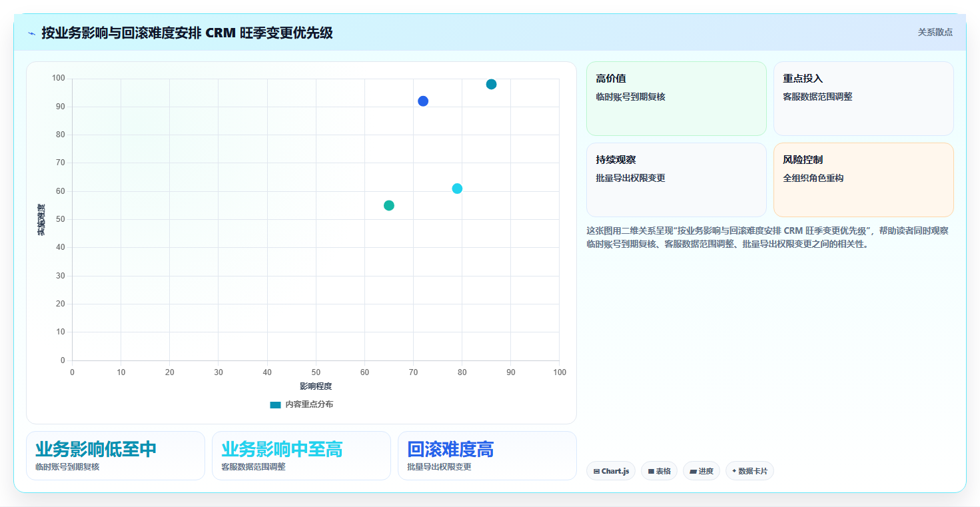Open the 高价值 quadrant card
The height and width of the screenshot is (507, 980).
click(676, 99)
